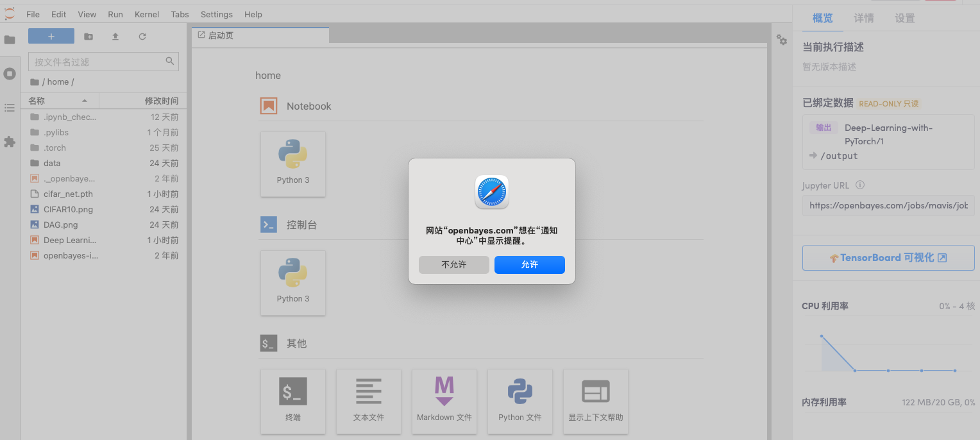The width and height of the screenshot is (980, 440).
Task: Open the data folder
Action: [52, 163]
